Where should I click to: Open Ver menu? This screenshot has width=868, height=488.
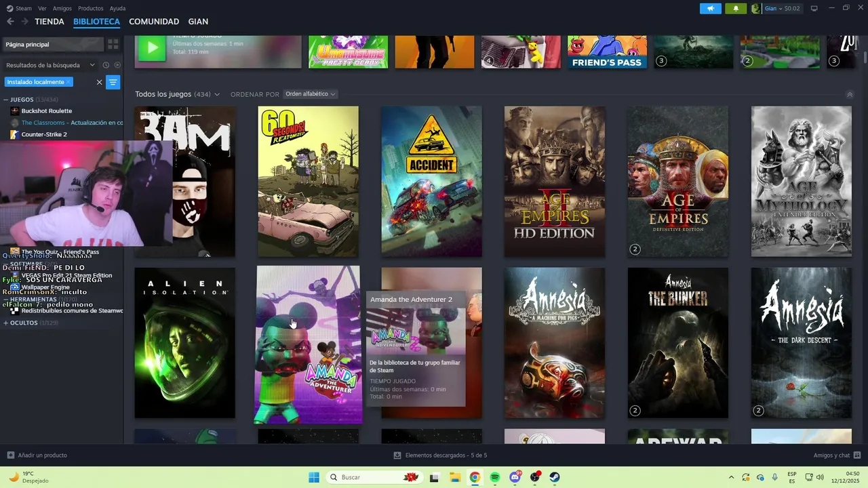(x=42, y=8)
